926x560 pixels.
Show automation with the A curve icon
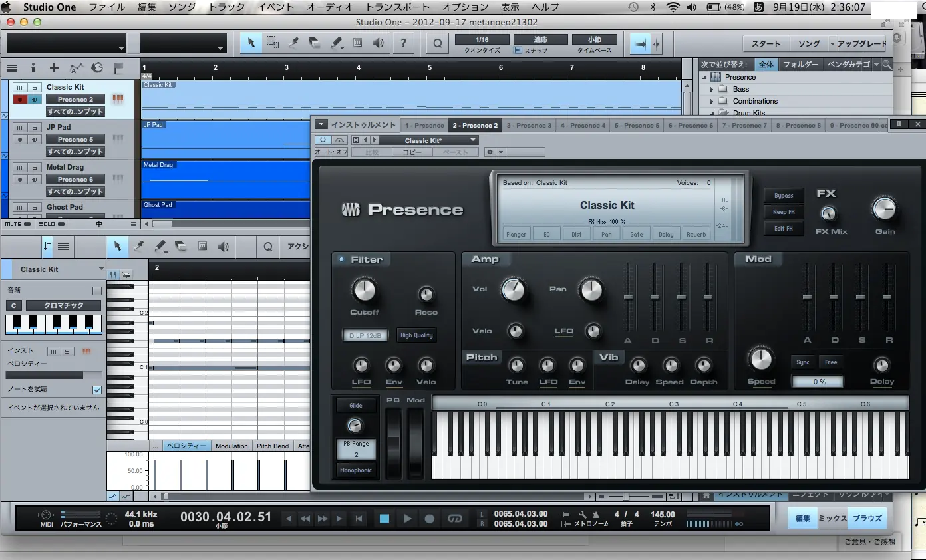76,68
